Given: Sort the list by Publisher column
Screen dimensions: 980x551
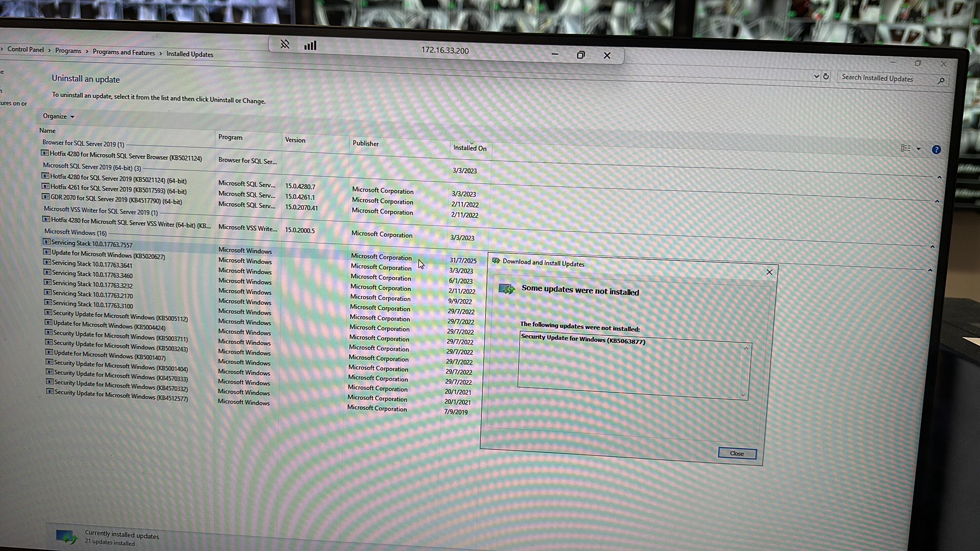Looking at the screenshot, I should click(366, 143).
